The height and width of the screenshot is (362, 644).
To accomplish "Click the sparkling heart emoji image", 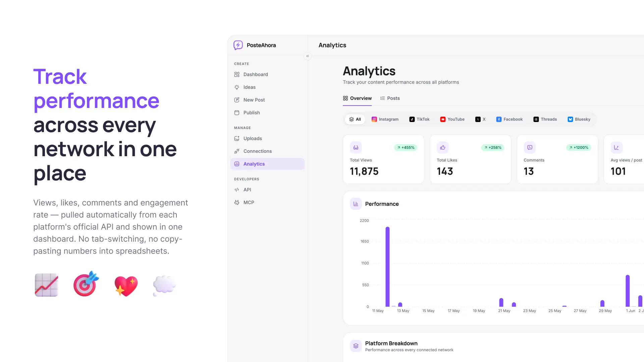I will [x=126, y=286].
